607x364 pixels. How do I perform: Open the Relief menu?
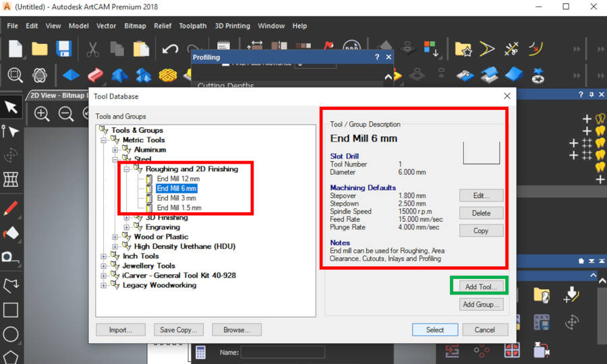[x=163, y=26]
